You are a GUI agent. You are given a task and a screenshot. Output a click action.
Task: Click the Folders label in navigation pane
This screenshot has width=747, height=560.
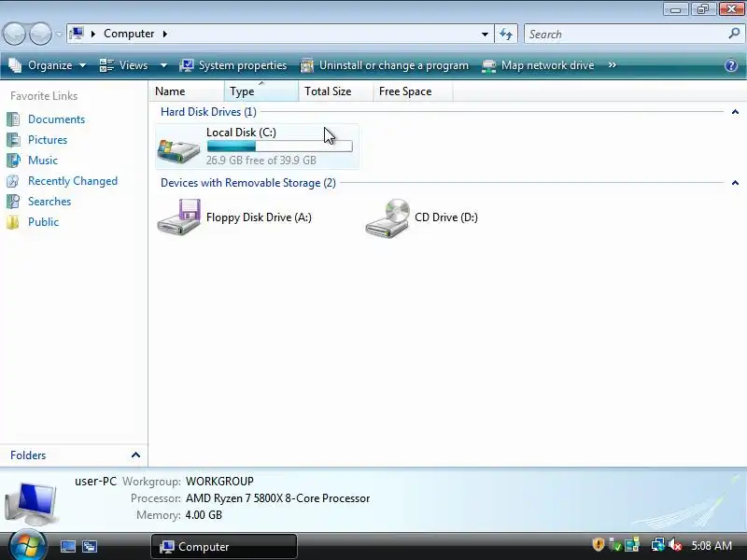(x=28, y=455)
